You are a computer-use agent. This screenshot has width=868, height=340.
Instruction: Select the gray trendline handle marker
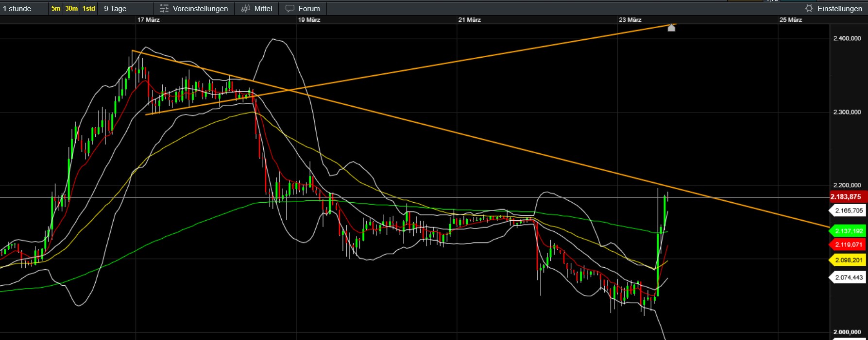671,28
